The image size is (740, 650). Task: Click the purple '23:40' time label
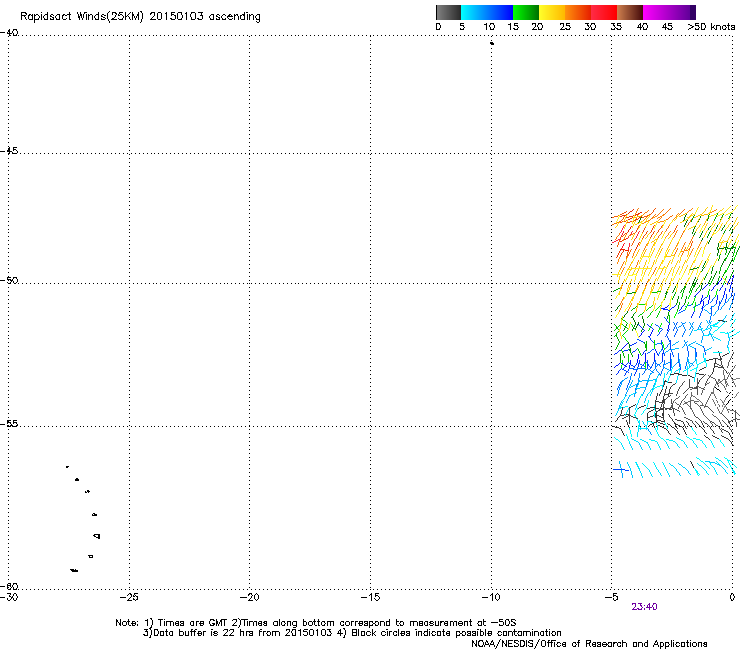644,607
